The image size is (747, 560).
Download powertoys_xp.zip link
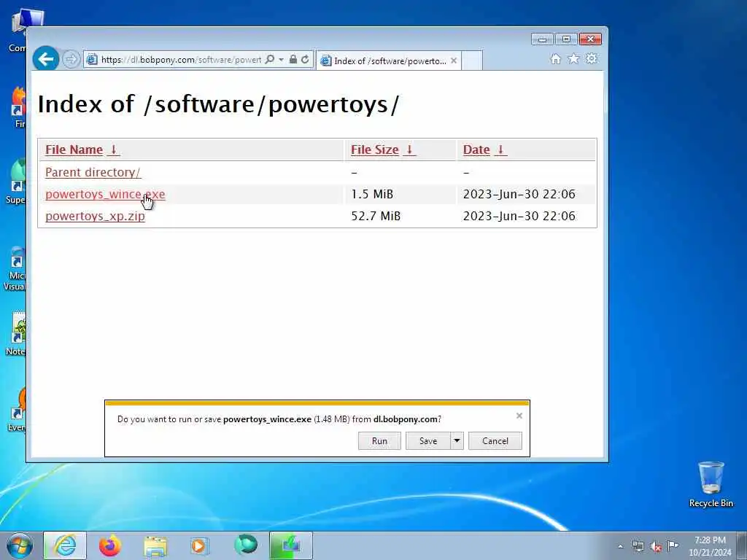coord(96,216)
